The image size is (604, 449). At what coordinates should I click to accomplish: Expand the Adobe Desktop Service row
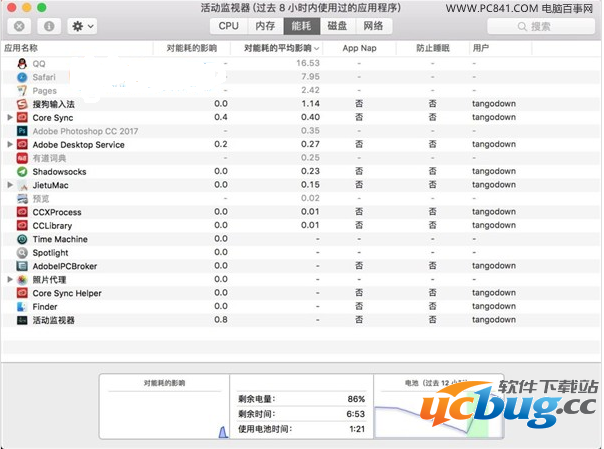pyautogui.click(x=10, y=144)
